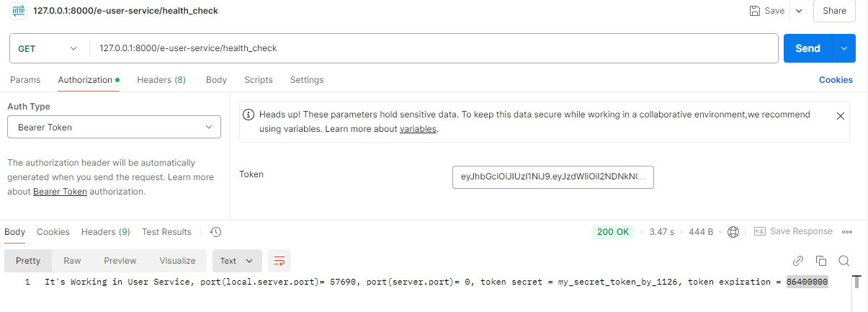Open the variables documentation link
This screenshot has height=312, width=868.
(x=418, y=129)
